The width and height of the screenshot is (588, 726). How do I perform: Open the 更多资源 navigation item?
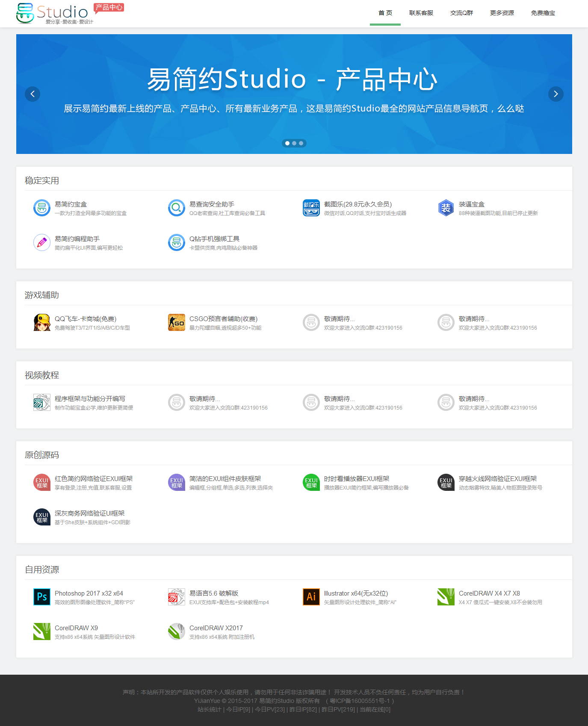tap(502, 13)
